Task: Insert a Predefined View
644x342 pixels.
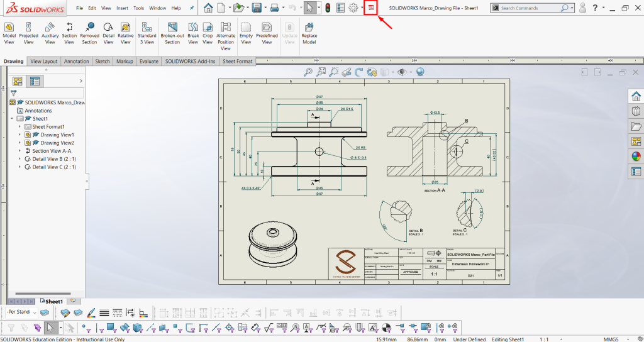Action: click(x=267, y=34)
